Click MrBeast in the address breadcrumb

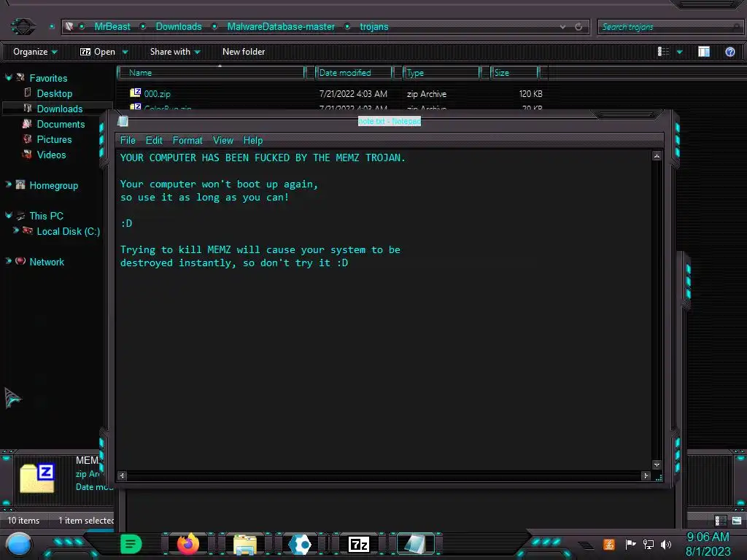[x=112, y=27]
